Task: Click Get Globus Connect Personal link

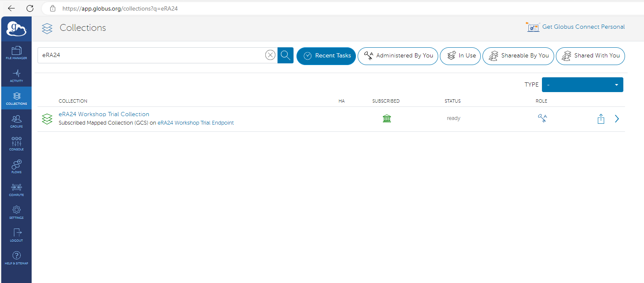Action: pos(583,27)
